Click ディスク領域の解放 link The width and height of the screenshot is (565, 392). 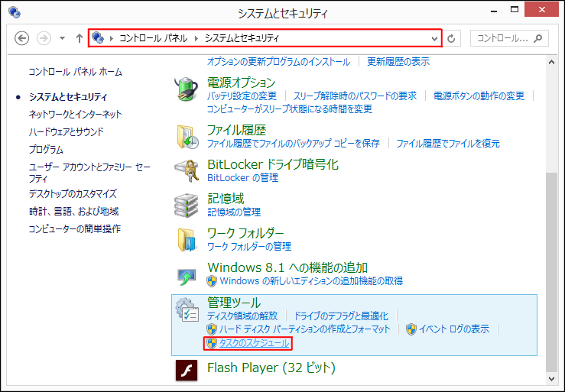coord(242,316)
